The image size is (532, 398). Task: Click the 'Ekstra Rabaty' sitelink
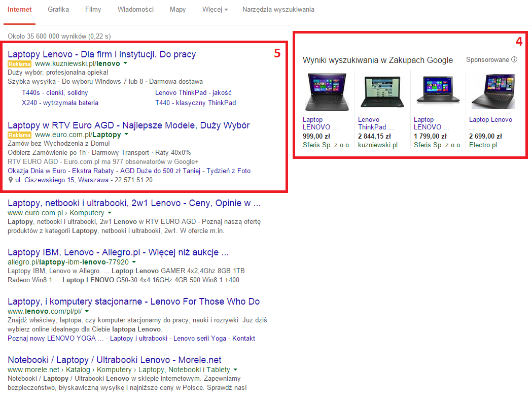93,171
